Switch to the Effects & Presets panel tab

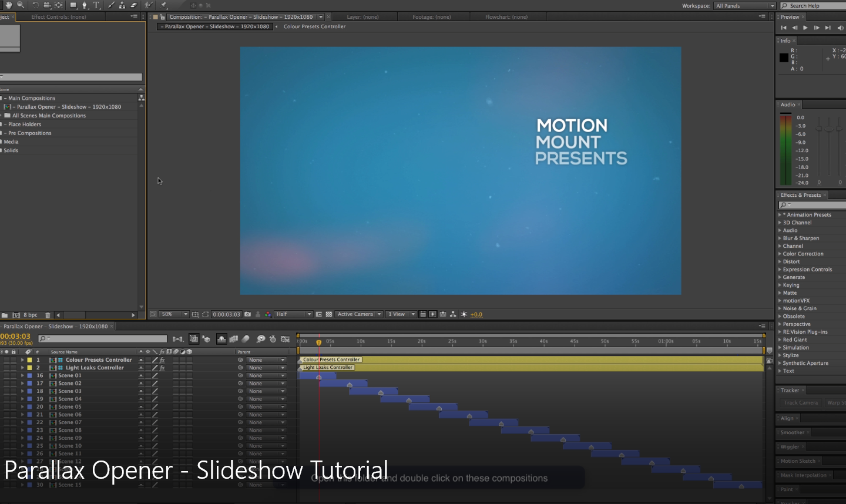[x=801, y=194]
